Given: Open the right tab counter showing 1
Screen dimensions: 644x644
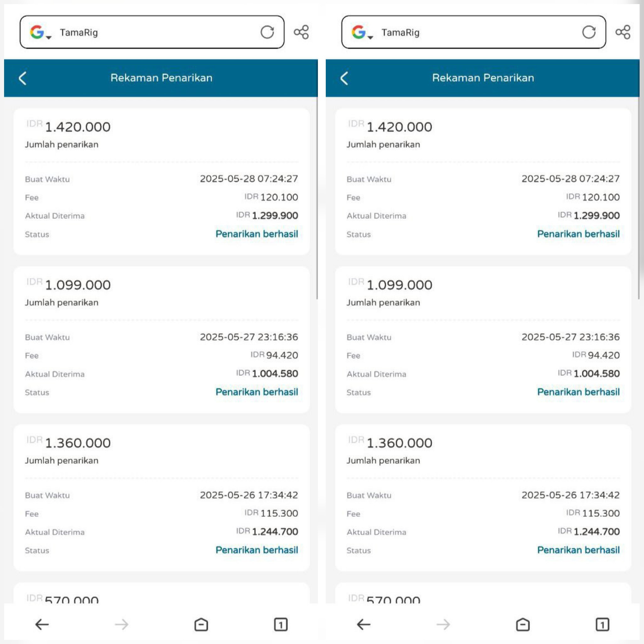Looking at the screenshot, I should tap(602, 624).
